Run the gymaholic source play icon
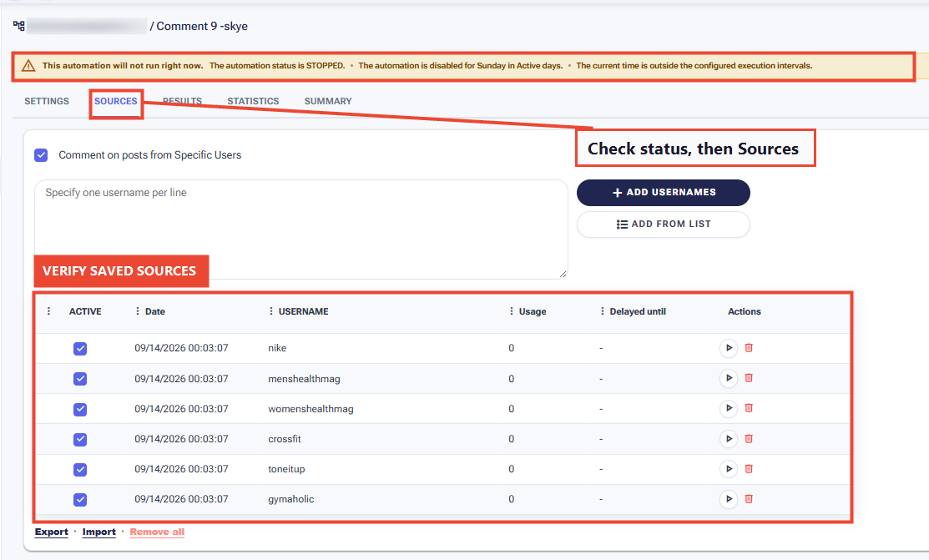Screen dimensions: 929x560 729,499
